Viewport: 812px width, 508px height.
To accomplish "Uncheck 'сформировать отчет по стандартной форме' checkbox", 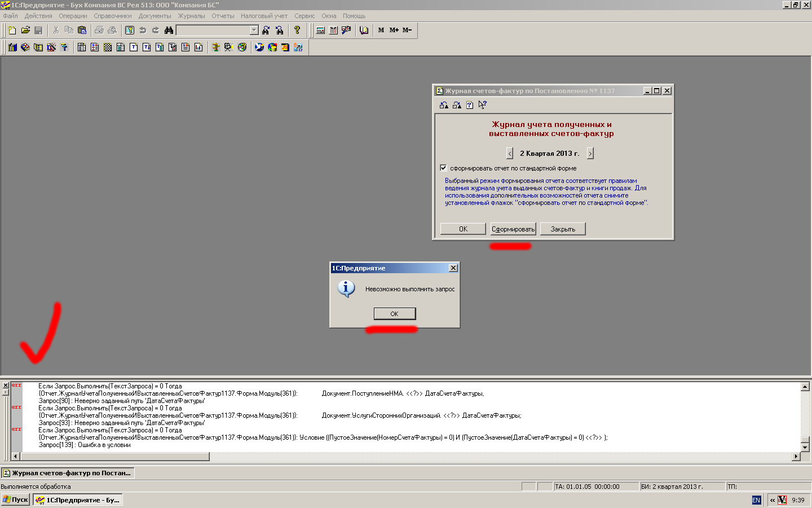I will point(443,168).
